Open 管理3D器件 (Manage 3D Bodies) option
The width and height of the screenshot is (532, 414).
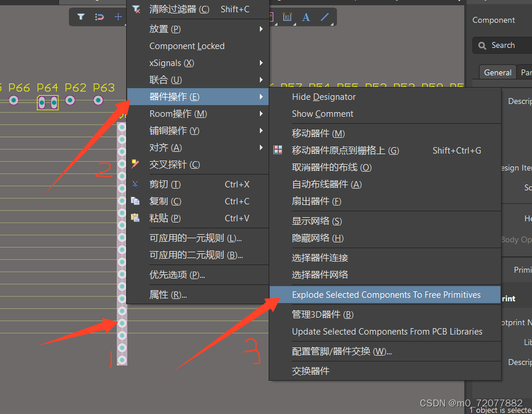[x=322, y=315]
